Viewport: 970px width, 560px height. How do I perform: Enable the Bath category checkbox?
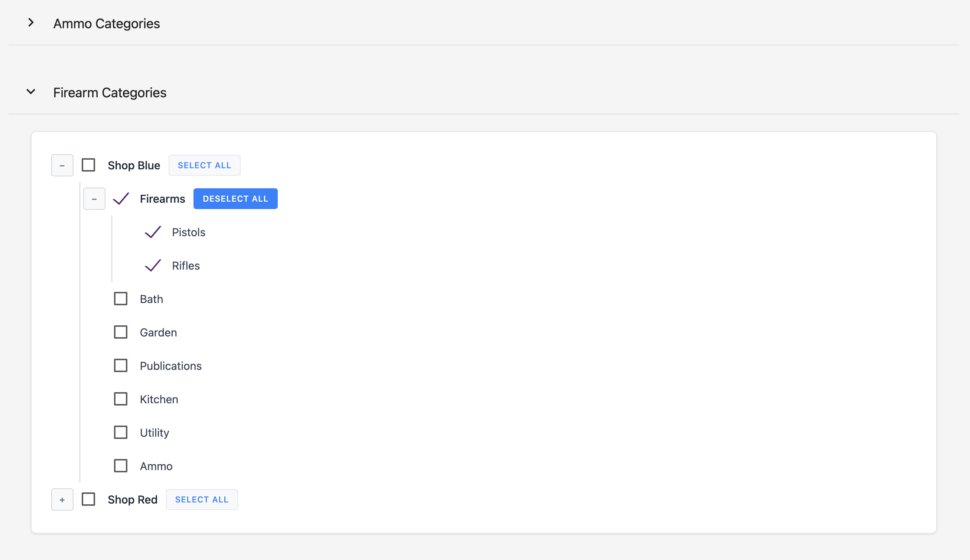click(121, 299)
